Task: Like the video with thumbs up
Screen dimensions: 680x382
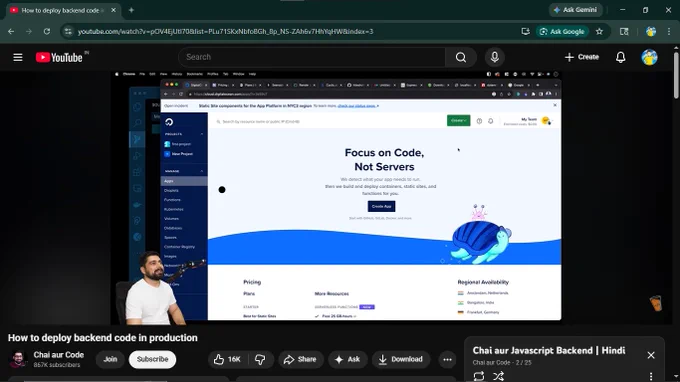Action: (228, 359)
